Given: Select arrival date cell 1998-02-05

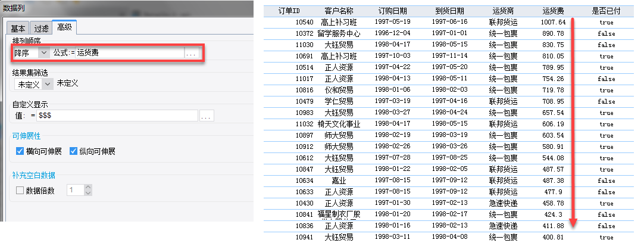Looking at the screenshot, I should pos(450,169).
